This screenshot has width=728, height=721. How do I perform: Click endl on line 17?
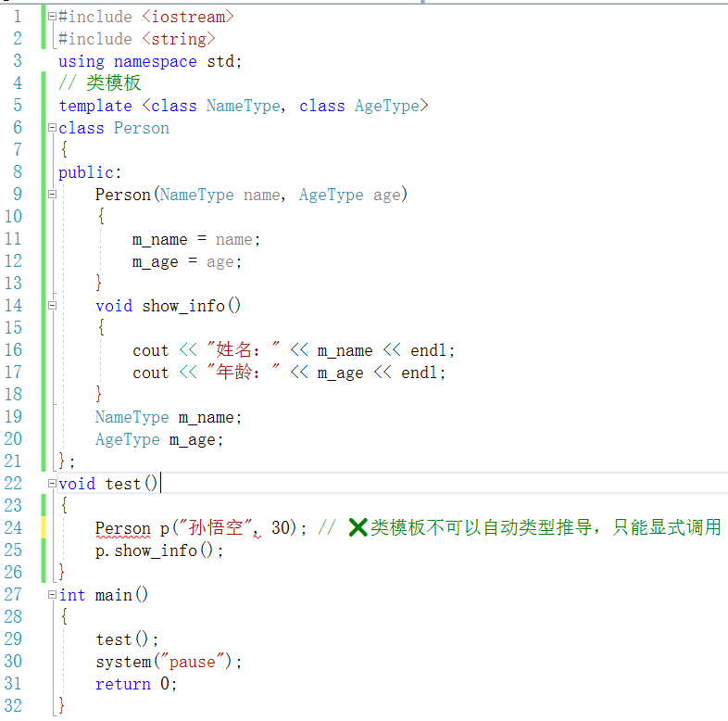click(x=419, y=373)
